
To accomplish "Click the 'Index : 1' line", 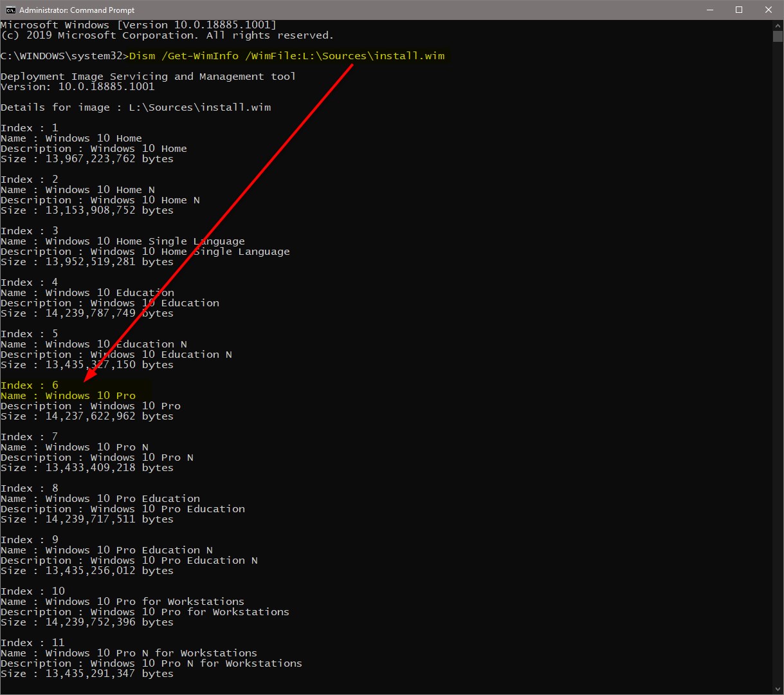I will click(30, 128).
